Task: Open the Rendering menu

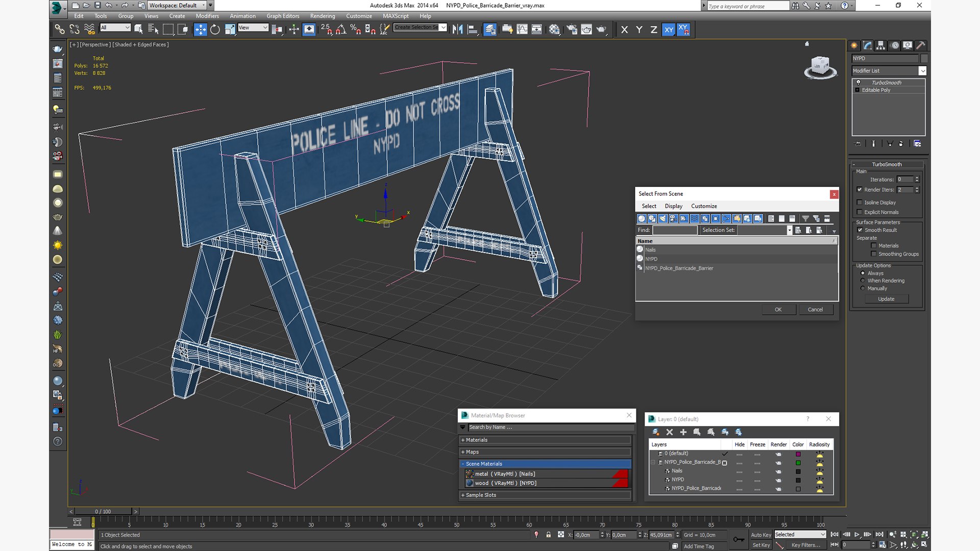Action: (x=322, y=16)
